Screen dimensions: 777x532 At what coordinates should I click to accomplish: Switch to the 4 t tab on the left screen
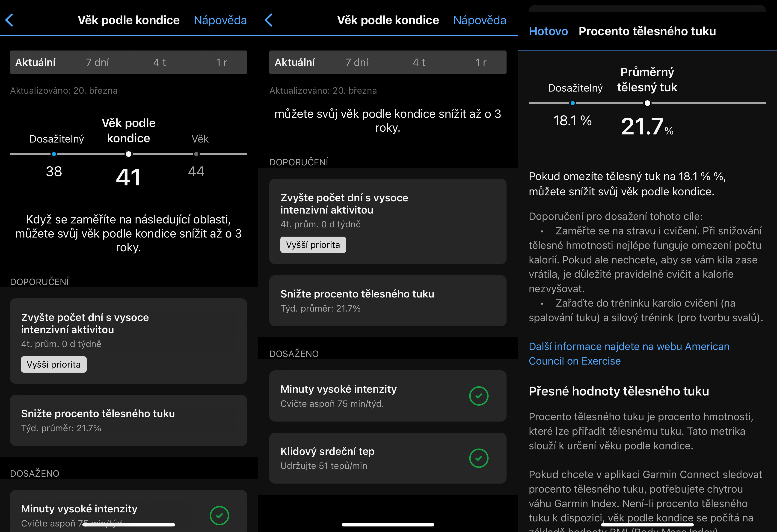click(160, 62)
